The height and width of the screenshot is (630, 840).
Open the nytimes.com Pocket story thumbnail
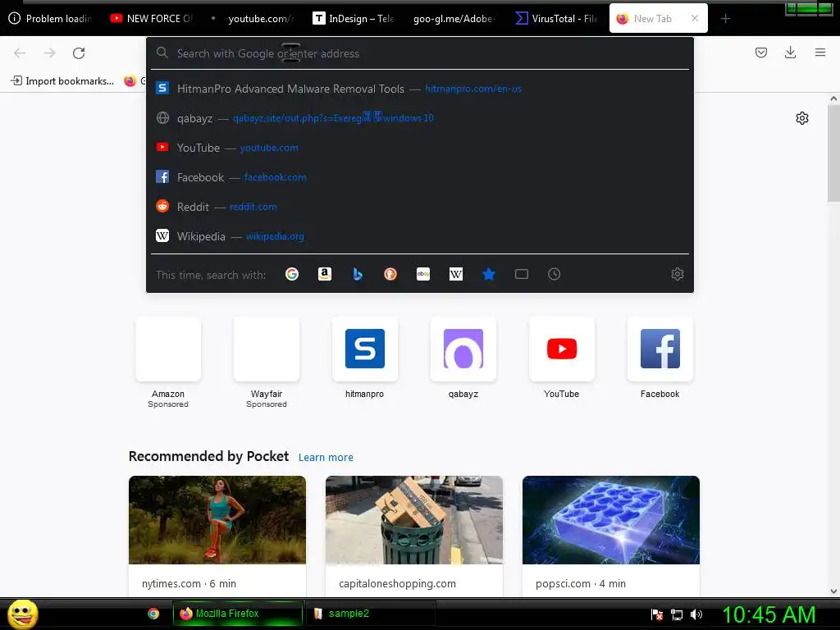tap(217, 519)
